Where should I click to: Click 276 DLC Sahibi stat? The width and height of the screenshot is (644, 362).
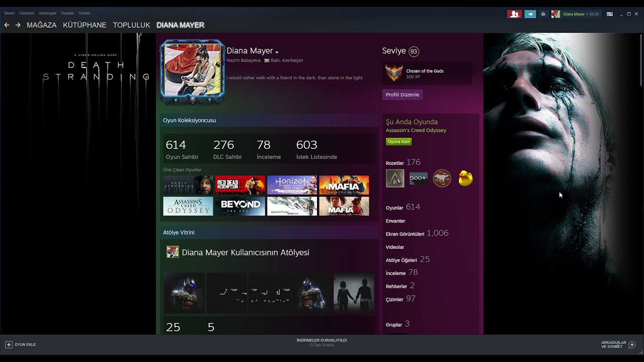point(227,150)
